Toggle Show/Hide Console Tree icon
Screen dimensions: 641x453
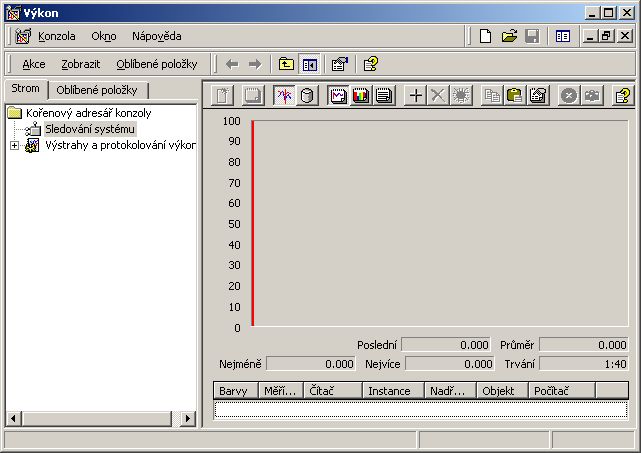pyautogui.click(x=309, y=64)
